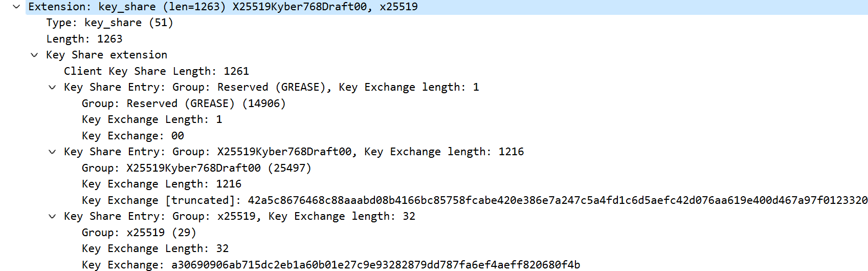Select Group: Reserved (GREASE) (14906) line

pyautogui.click(x=183, y=103)
